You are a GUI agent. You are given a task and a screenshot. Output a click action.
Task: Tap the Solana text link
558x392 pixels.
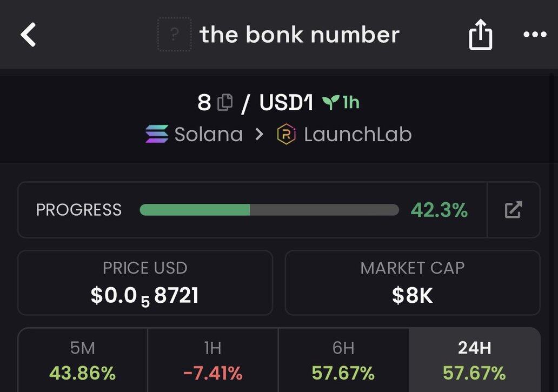(209, 135)
